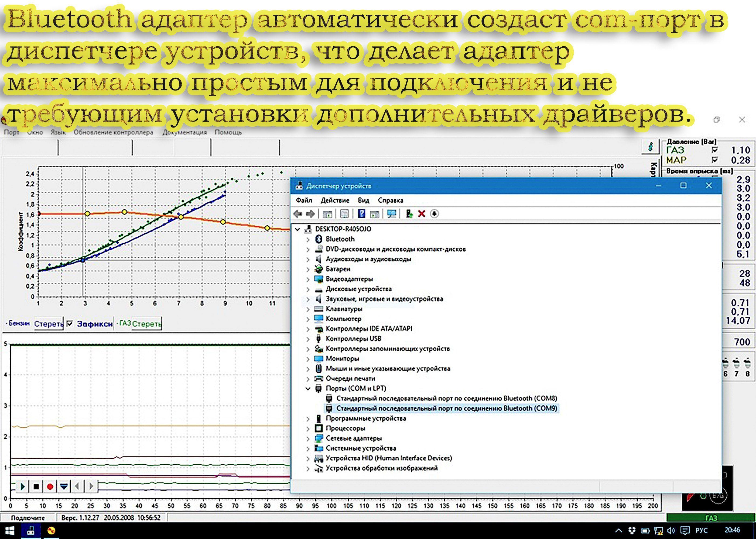Screen dimensions: 756x539
Task: Select the yellow curve point near x=7
Action: pyautogui.click(x=181, y=217)
